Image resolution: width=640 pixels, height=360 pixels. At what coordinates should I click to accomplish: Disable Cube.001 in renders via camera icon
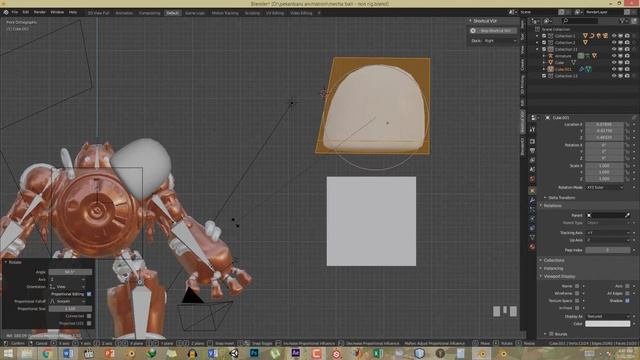click(627, 69)
